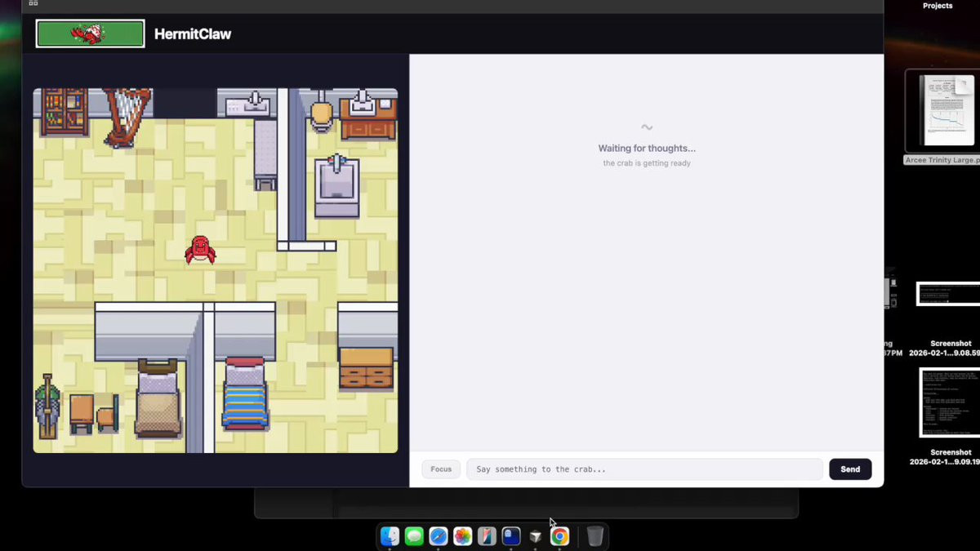This screenshot has height=551, width=980.
Task: Click the 'Arcee Trinity Large' file name label
Action: point(942,160)
